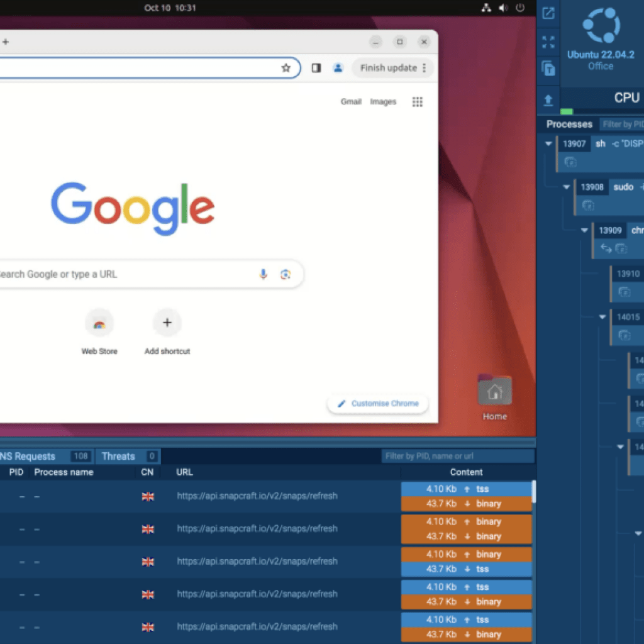Click Customise Chrome button
The image size is (644, 644).
coord(378,403)
